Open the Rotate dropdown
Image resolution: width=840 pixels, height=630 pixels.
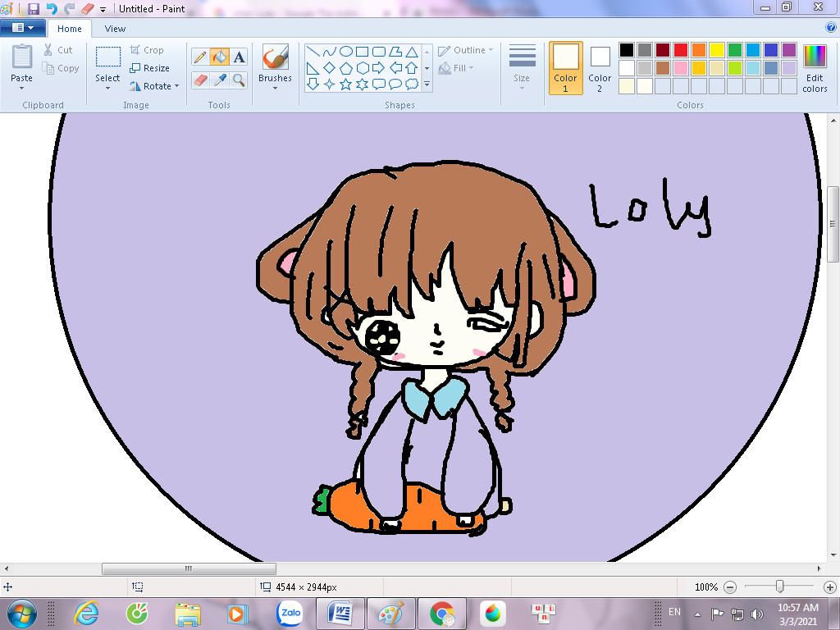coord(155,85)
